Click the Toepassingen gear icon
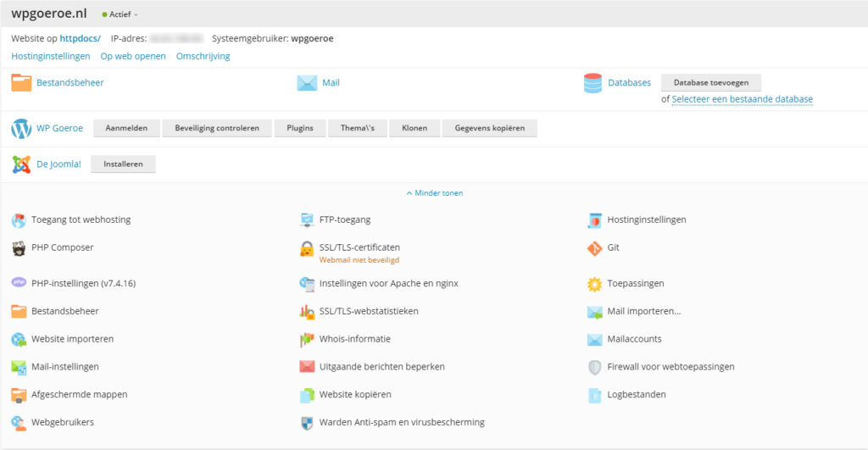Viewport: 868px width, 450px height. [x=594, y=284]
